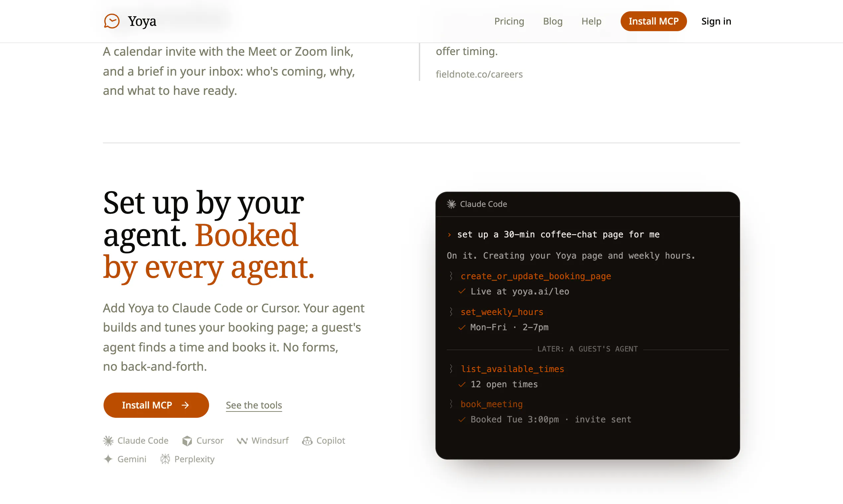Click the Perplexity icon
The height and width of the screenshot is (504, 843).
(x=165, y=459)
